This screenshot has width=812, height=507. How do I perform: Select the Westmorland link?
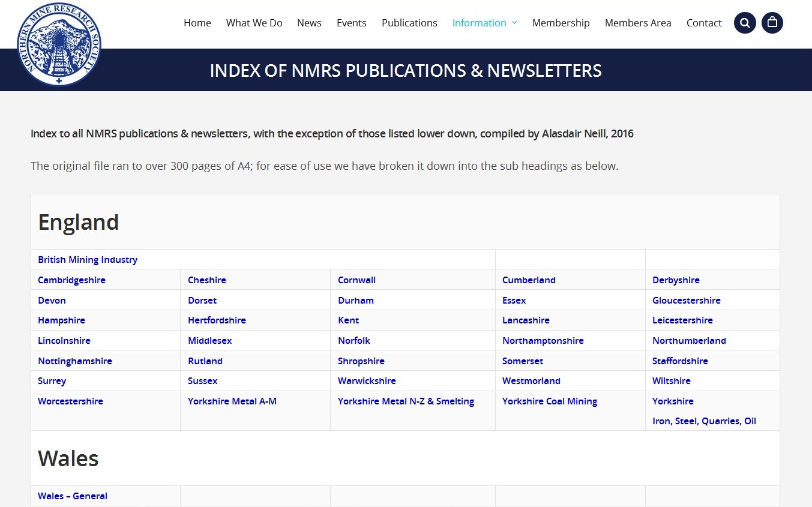pyautogui.click(x=531, y=381)
